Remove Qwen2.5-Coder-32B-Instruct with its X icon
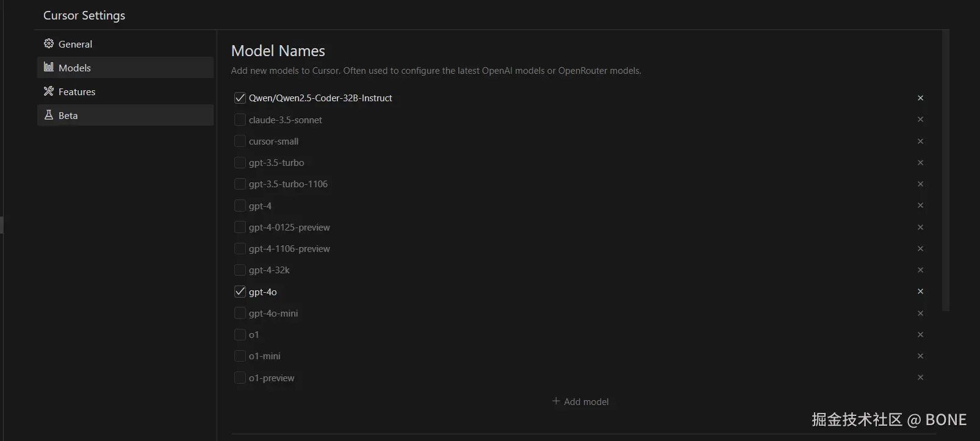Screen dimensions: 980x441 coord(920,98)
